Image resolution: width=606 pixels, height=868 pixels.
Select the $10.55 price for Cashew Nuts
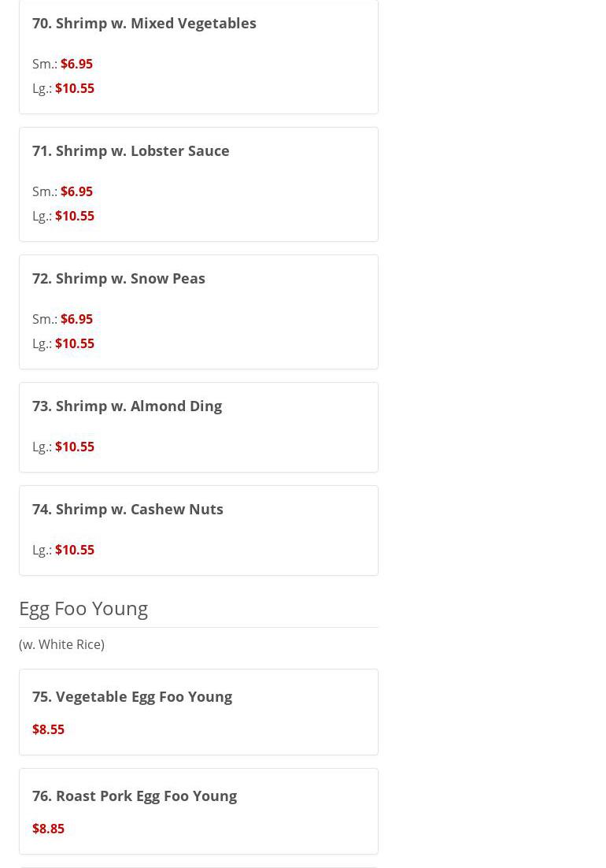75,550
